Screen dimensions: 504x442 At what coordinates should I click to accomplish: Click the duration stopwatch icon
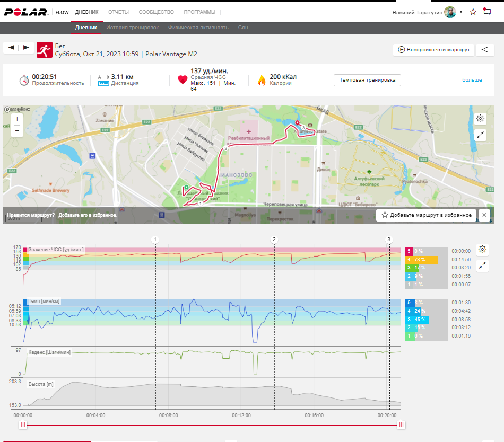click(24, 80)
